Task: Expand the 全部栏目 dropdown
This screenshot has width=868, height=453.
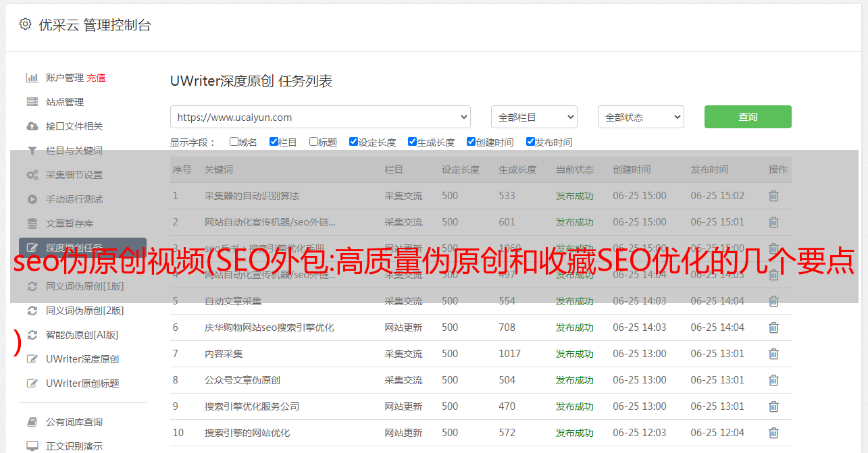Action: click(534, 117)
